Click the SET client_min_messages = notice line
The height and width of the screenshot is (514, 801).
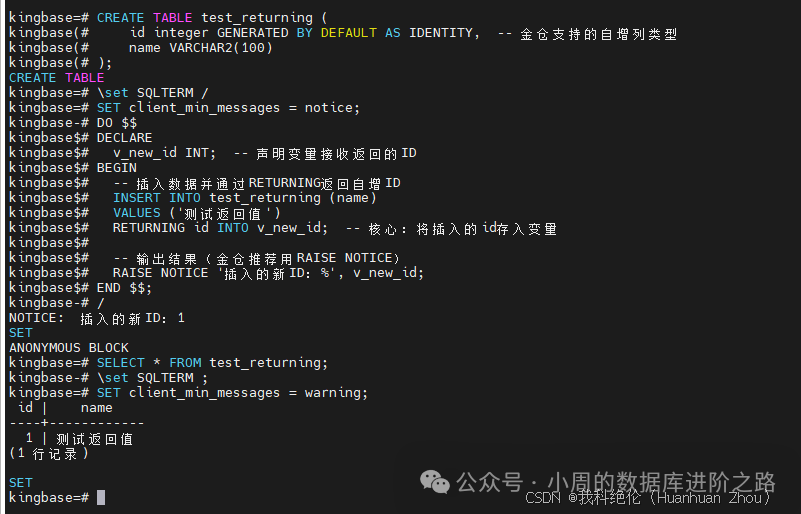228,108
